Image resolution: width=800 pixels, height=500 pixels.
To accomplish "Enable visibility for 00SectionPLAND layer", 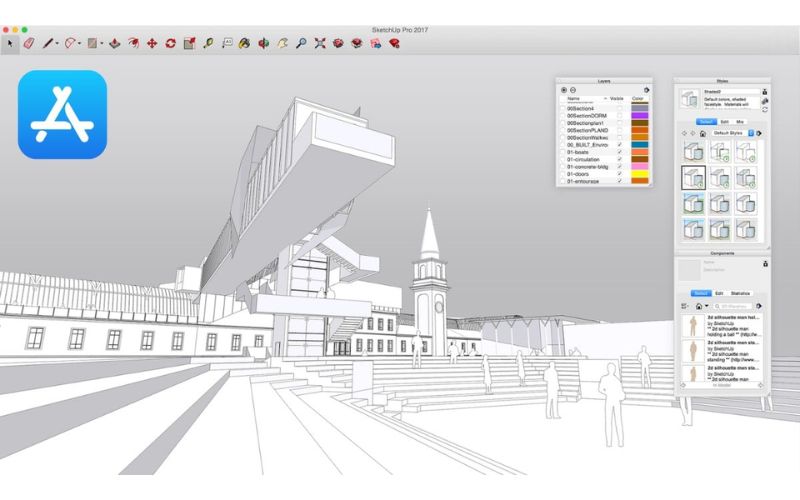I will point(620,130).
